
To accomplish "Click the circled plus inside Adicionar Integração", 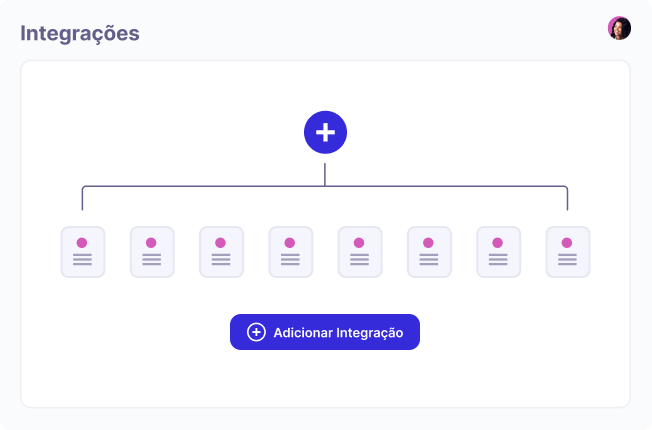I will click(256, 332).
